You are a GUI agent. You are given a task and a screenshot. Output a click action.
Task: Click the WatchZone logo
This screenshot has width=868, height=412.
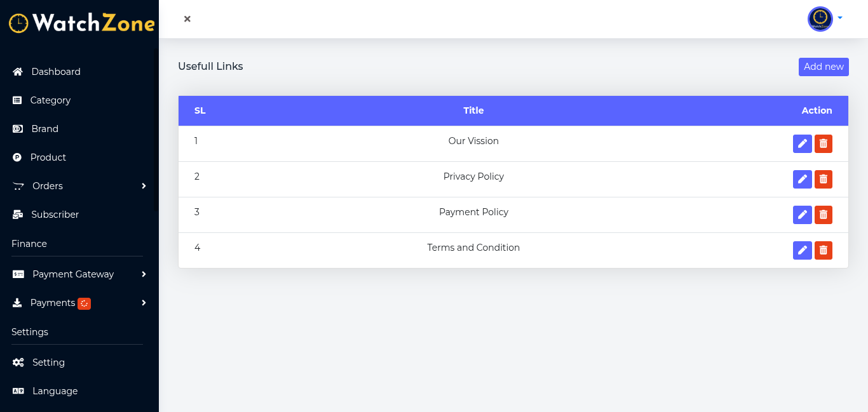[81, 23]
